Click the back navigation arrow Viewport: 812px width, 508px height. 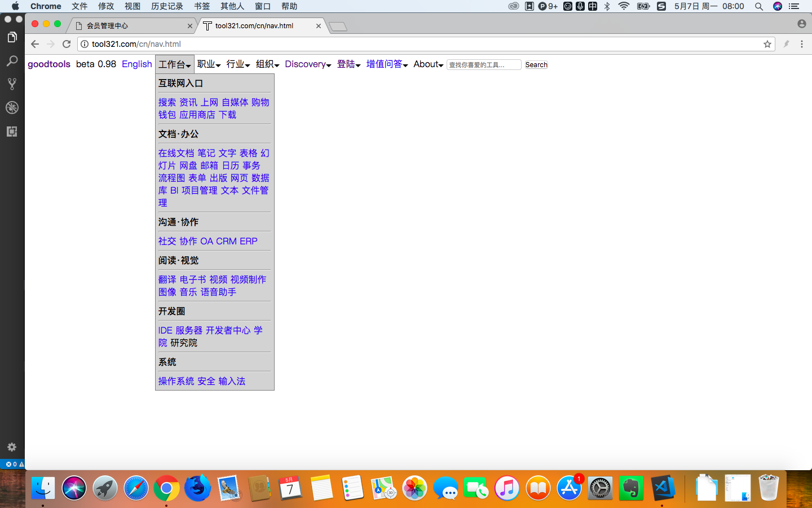35,44
